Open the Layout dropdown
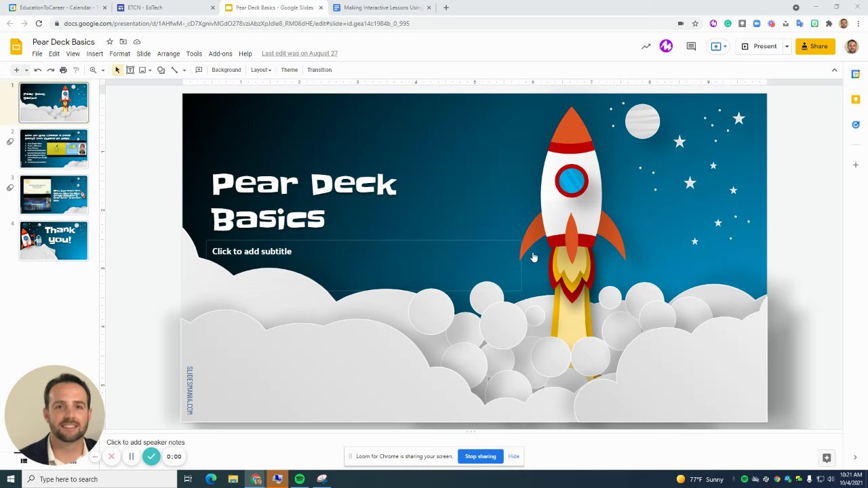Image resolution: width=868 pixels, height=488 pixels. click(261, 70)
